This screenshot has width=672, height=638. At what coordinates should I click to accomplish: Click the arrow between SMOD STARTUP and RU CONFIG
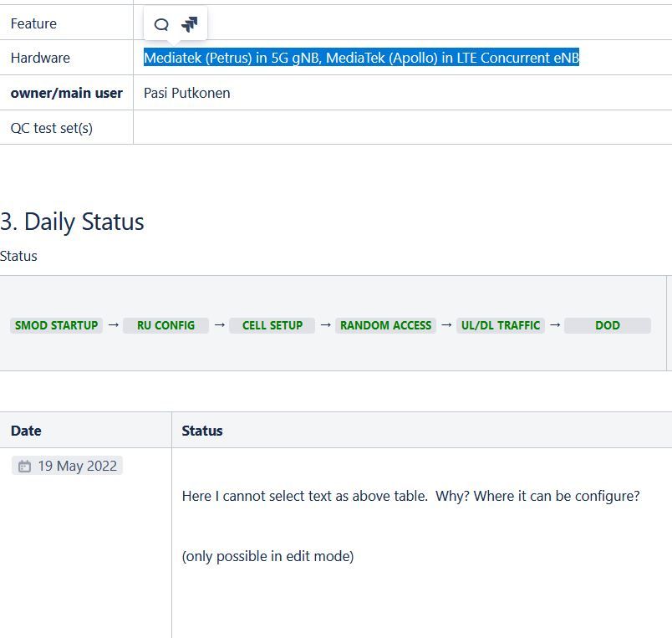(x=113, y=324)
